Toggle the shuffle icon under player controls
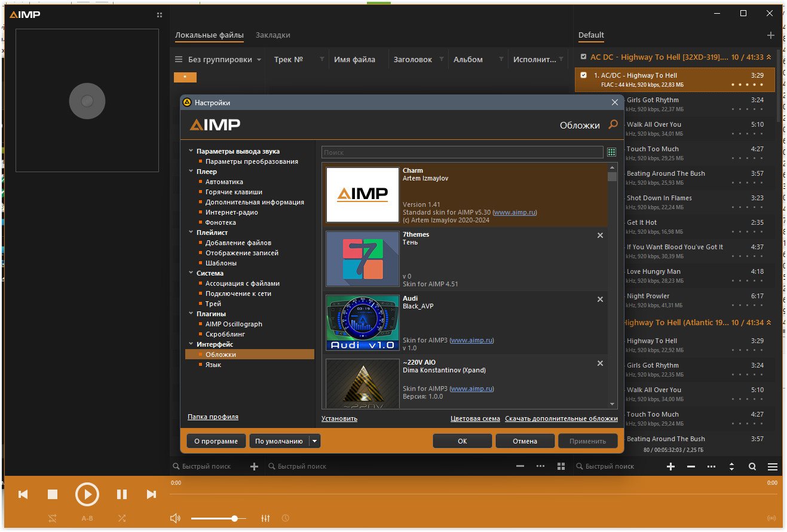The height and width of the screenshot is (532, 787). coord(122,518)
